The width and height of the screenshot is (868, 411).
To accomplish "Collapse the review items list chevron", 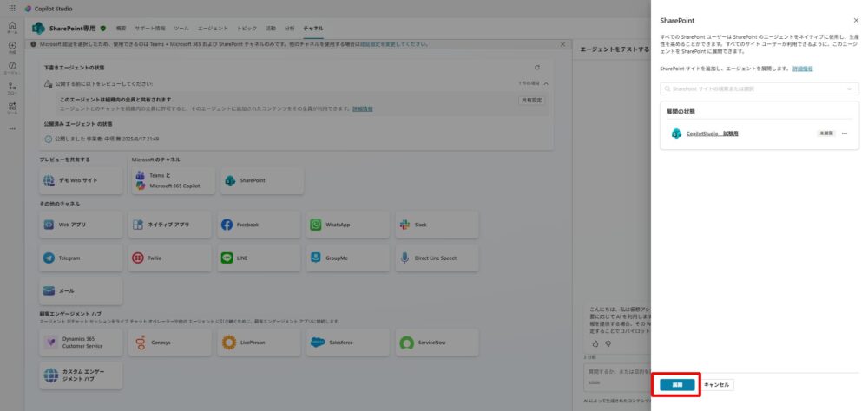I will point(546,83).
